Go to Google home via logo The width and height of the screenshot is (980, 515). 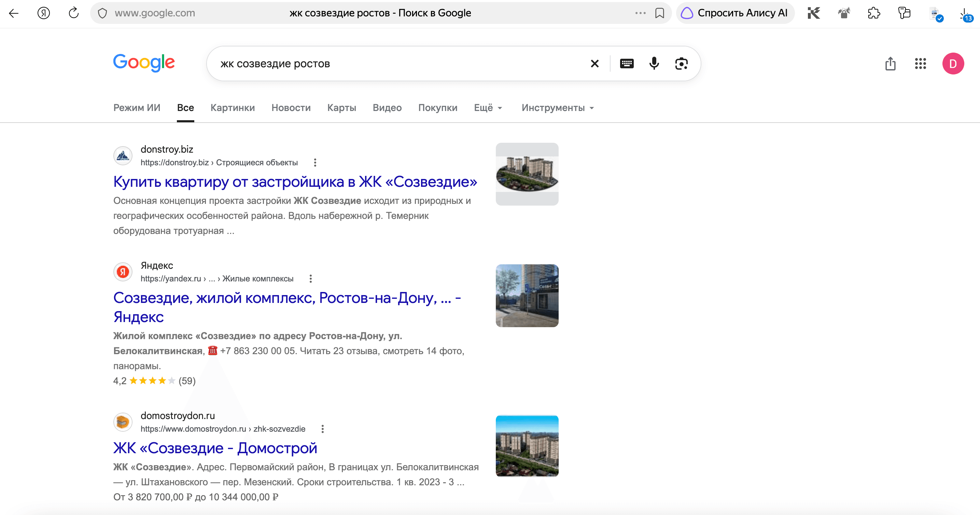(144, 62)
